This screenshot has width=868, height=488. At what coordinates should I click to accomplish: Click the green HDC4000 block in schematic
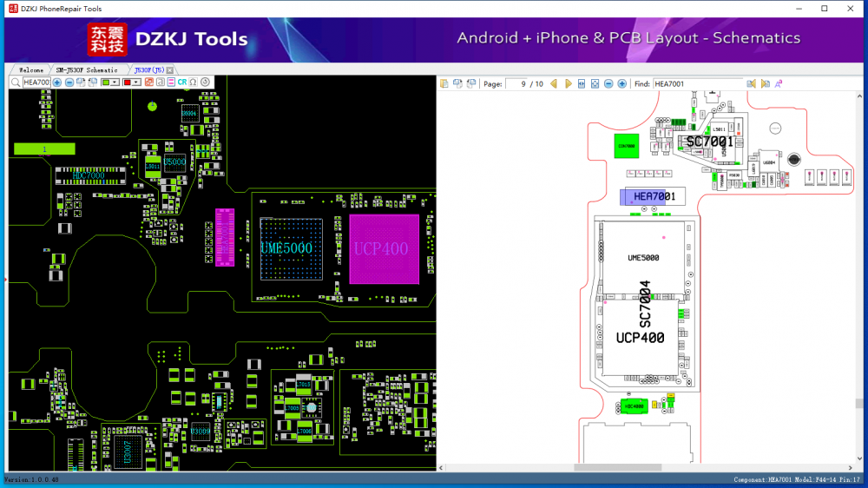634,406
